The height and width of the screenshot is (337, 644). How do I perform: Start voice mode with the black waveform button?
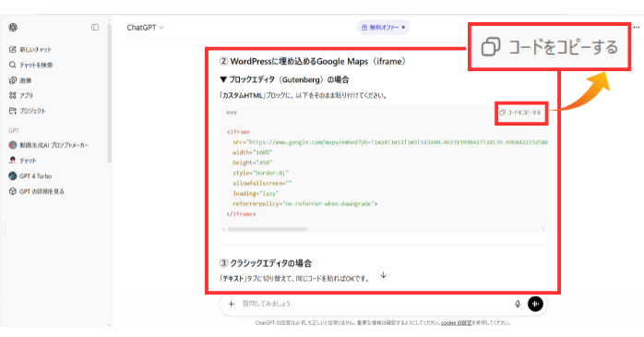coord(535,304)
